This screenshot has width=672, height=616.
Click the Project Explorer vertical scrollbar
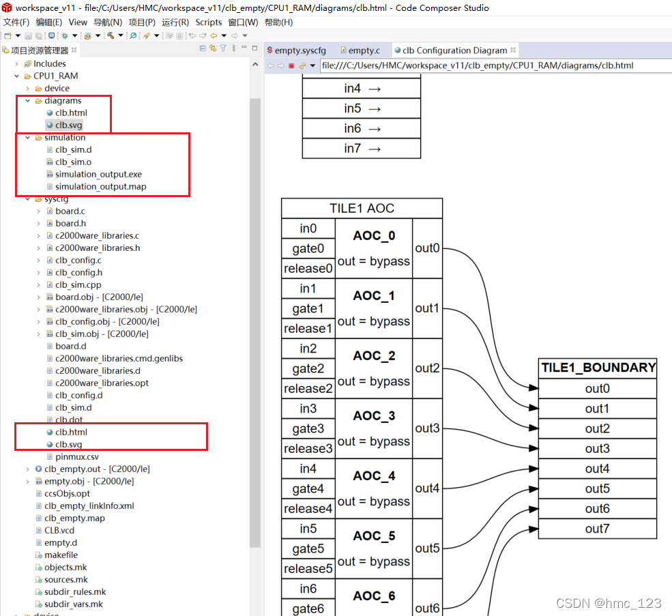[x=256, y=273]
